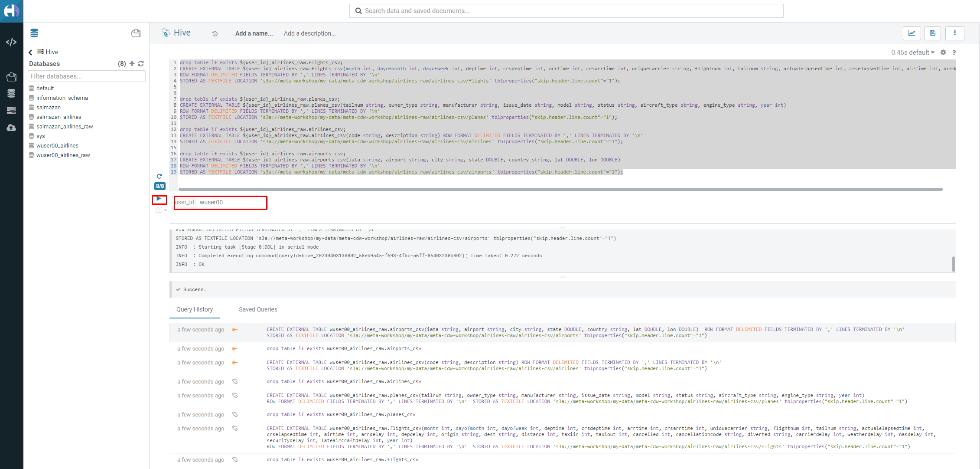
Task: Run the query with play button
Action: pyautogui.click(x=159, y=199)
